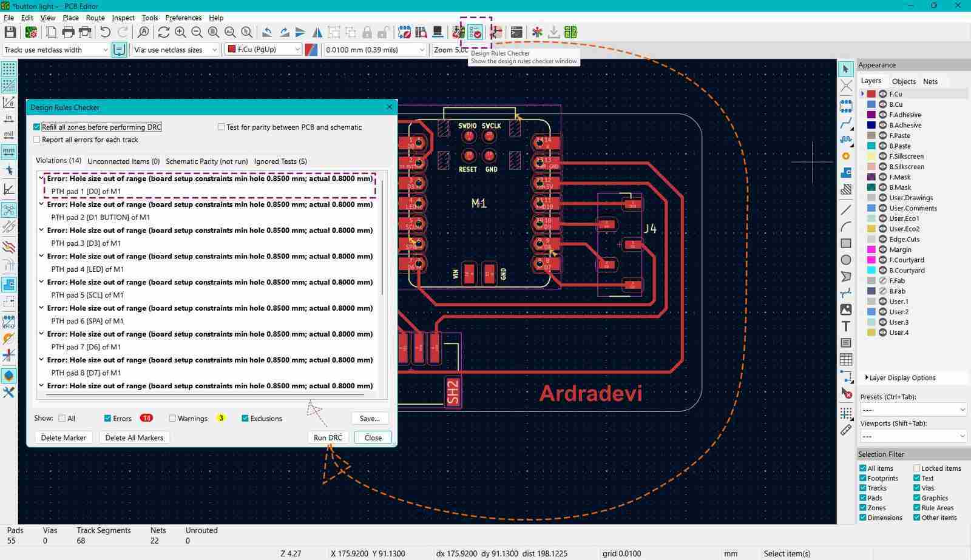The width and height of the screenshot is (971, 560).
Task: Save the board file
Action: 9,32
